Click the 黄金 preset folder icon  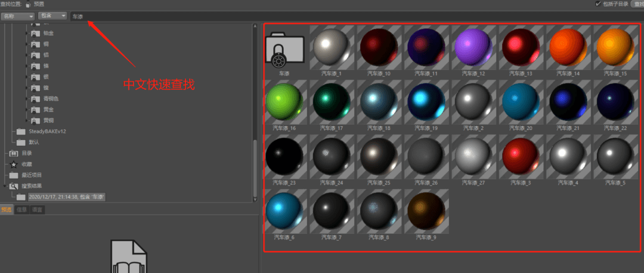click(36, 110)
